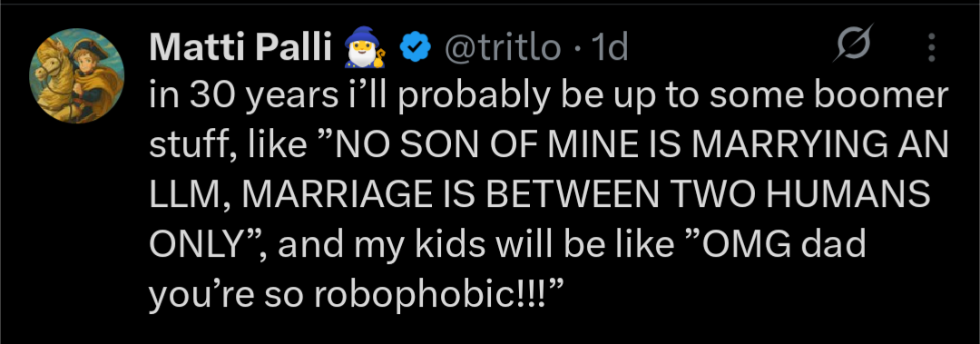
Task: Visit the @tritlo handle profile
Action: click(502, 47)
